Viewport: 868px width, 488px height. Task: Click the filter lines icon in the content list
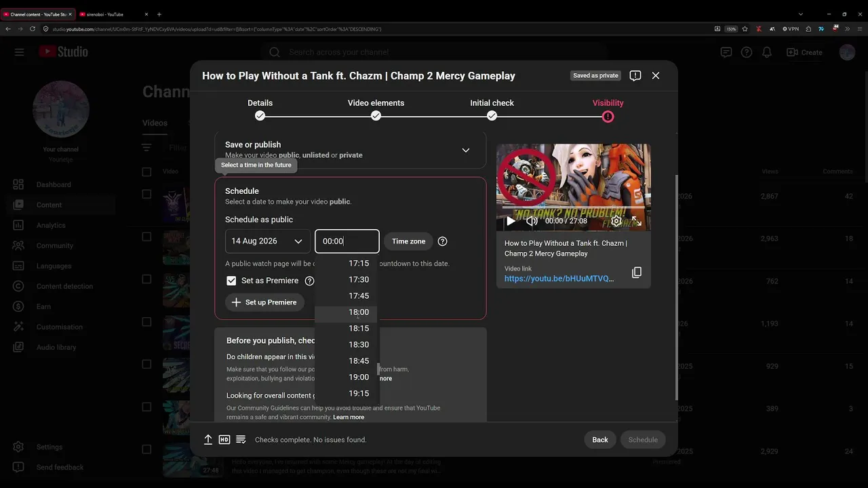(x=146, y=147)
